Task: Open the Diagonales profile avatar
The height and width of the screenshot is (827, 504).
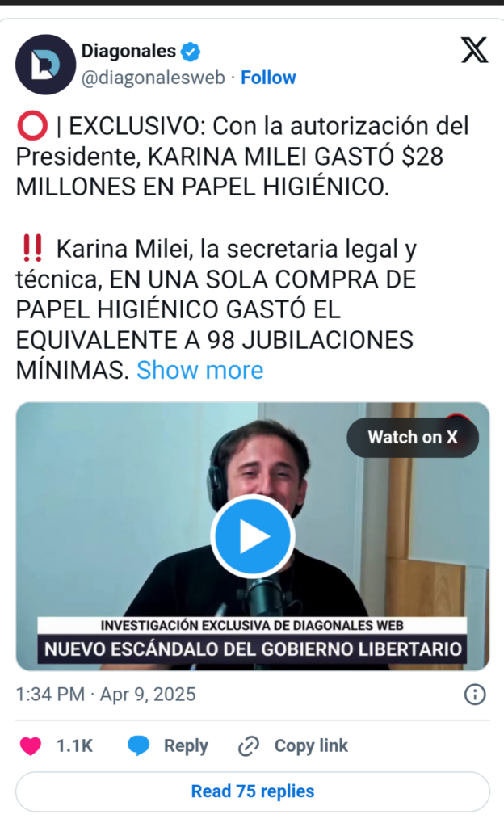Action: click(46, 65)
